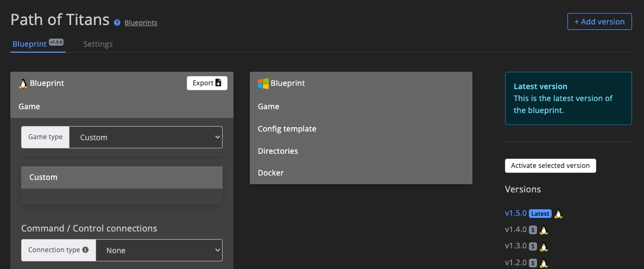Image resolution: width=644 pixels, height=269 pixels.
Task: Export the Linux blueprint
Action: point(207,83)
